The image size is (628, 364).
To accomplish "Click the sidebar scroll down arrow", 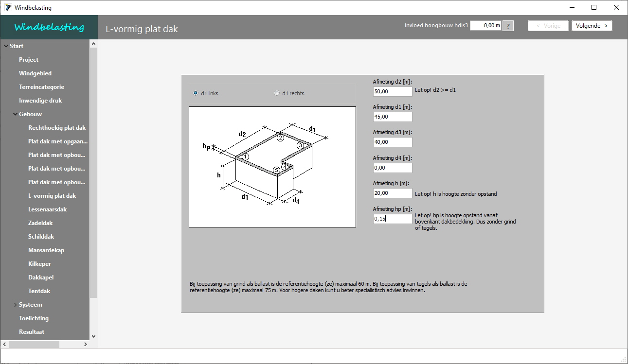I will 93,336.
